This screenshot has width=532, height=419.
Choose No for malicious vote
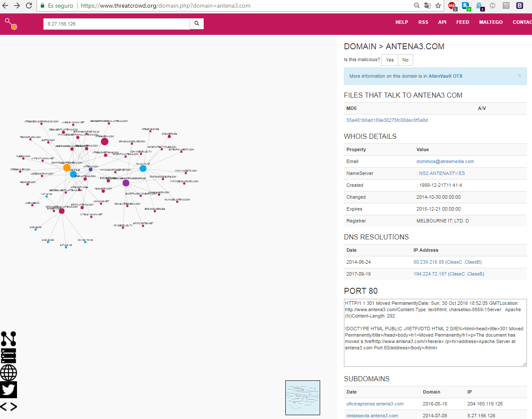[405, 60]
